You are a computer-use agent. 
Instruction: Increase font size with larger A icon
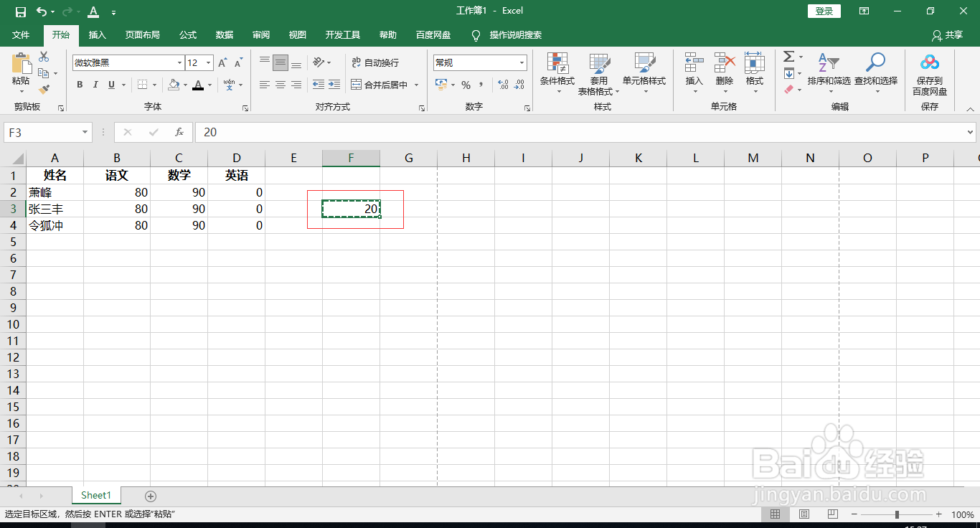coord(222,63)
